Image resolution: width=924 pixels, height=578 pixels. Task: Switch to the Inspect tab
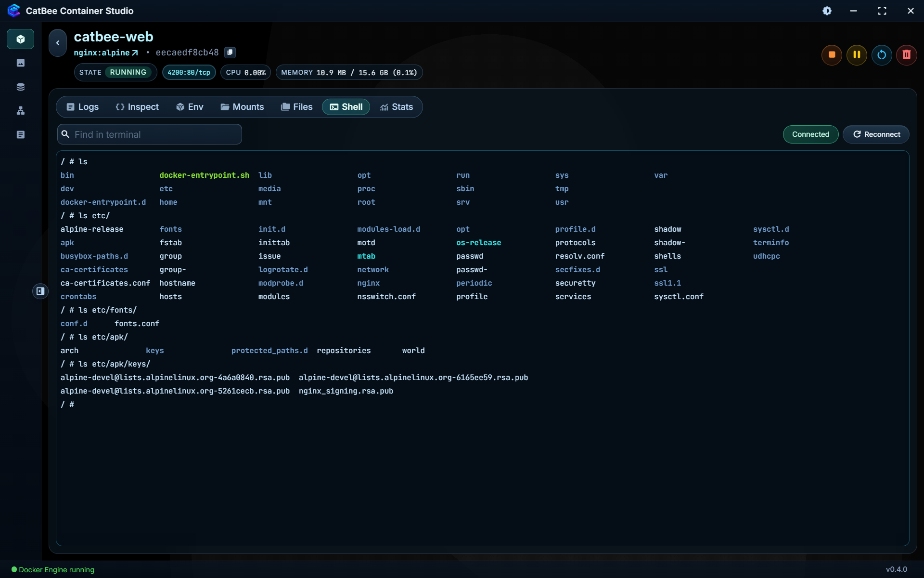point(137,107)
